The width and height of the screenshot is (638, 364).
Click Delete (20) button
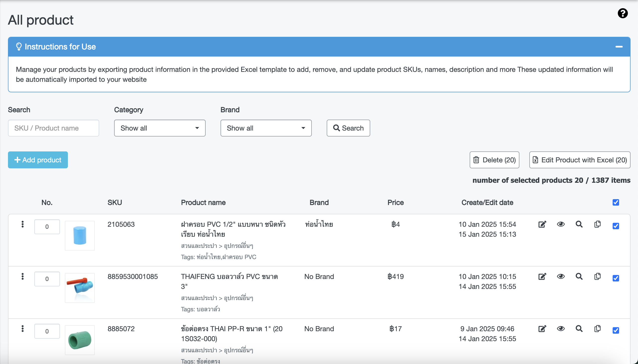click(x=494, y=160)
